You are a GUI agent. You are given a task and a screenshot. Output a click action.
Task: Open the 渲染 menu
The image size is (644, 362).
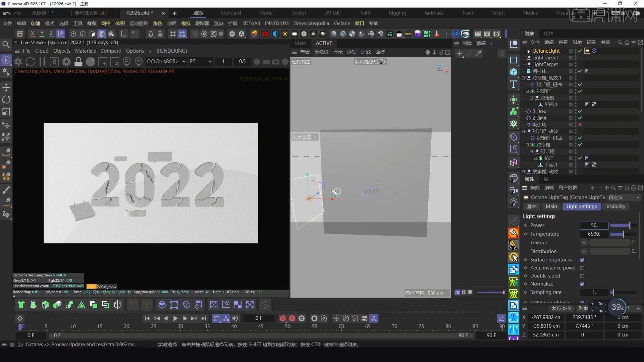[x=219, y=23]
